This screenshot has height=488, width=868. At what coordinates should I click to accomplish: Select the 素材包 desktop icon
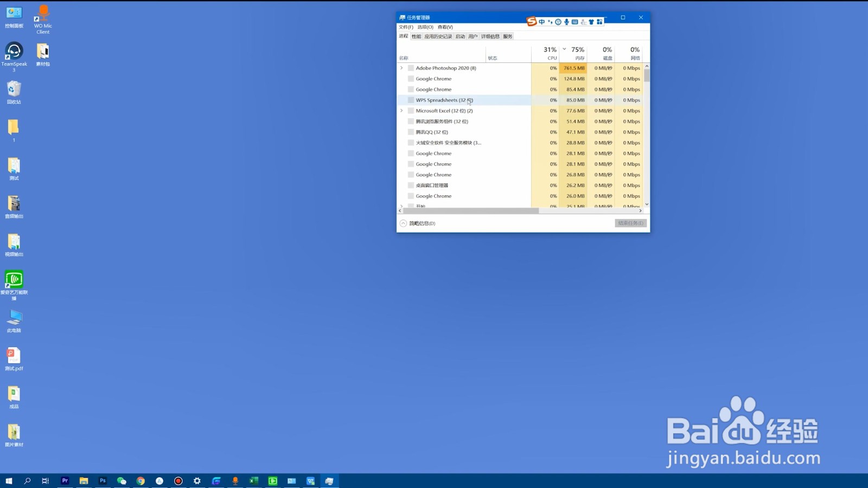coord(43,55)
